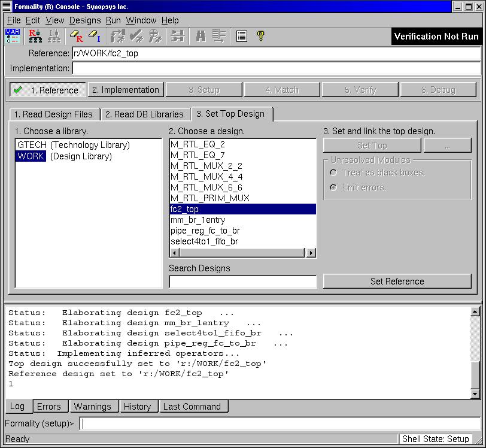This screenshot has width=486, height=448.
Task: Select 'Treat as black boxes' radio option
Action: coord(333,172)
